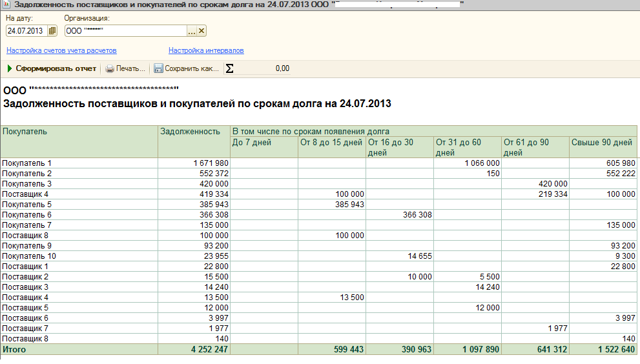Select the Поставщик 6 row name
Screen dimensions: 640x364
[x=25, y=318]
